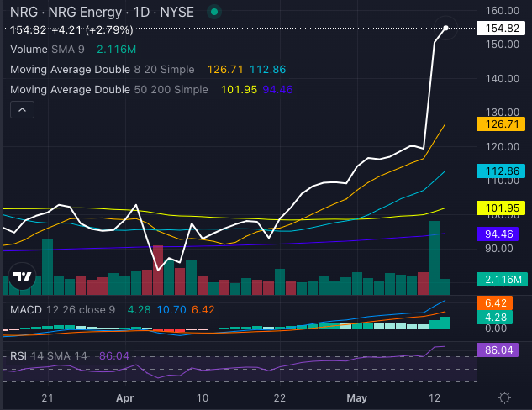The image size is (532, 410).
Task: Click the yellow 101.95 price axis label
Action: pos(501,208)
